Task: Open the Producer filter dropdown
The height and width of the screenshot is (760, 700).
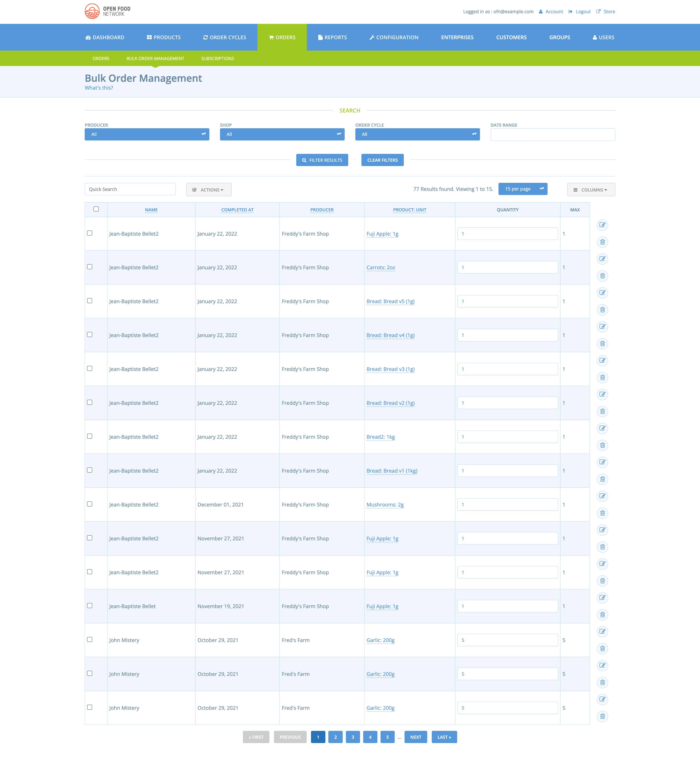Action: tap(147, 134)
